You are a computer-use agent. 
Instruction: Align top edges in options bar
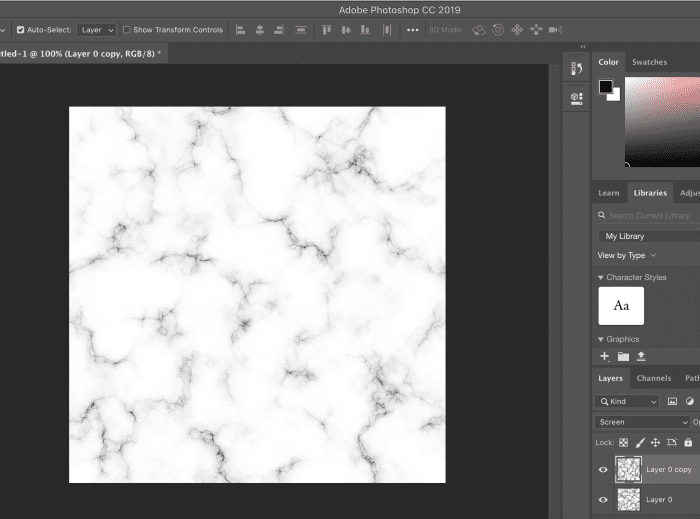[327, 30]
